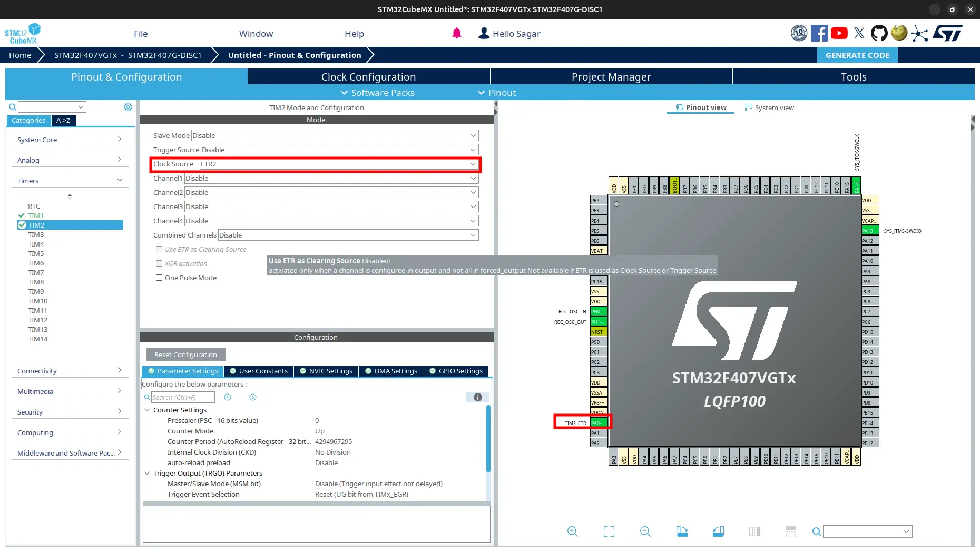Open the Clock Source ETR2 dropdown
980x552 pixels.
click(339, 164)
